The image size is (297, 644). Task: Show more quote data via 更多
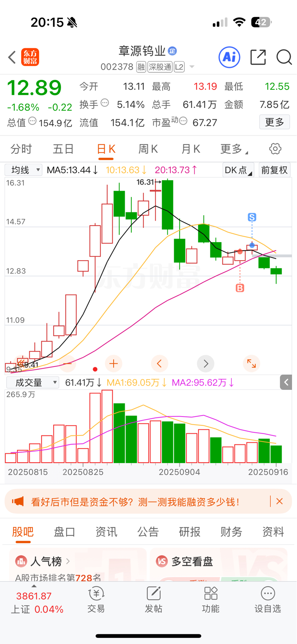(x=275, y=122)
